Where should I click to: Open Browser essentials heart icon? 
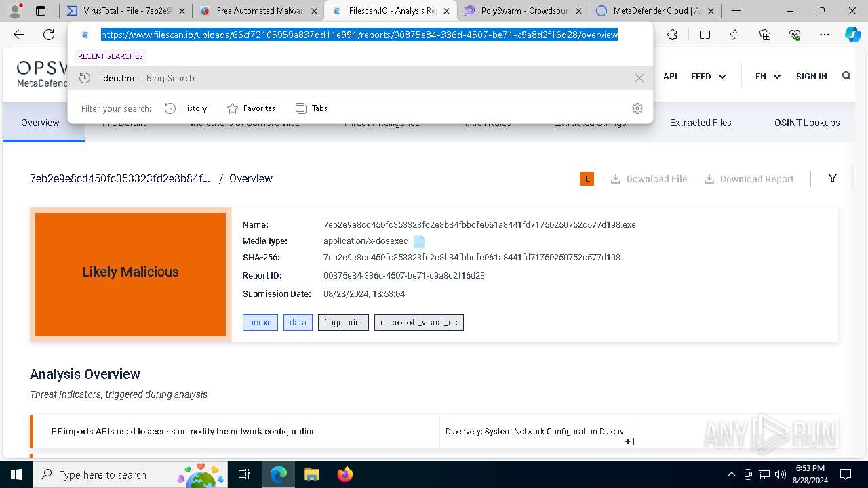click(795, 35)
